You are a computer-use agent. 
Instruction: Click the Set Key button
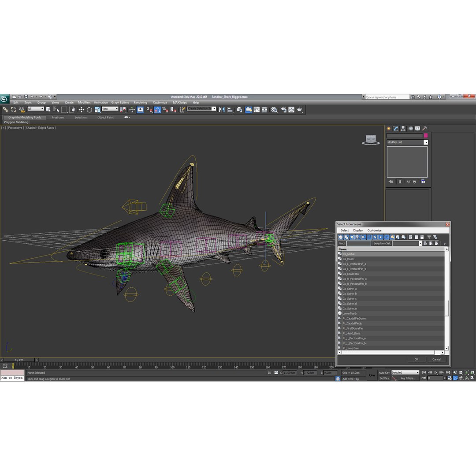[x=384, y=378]
